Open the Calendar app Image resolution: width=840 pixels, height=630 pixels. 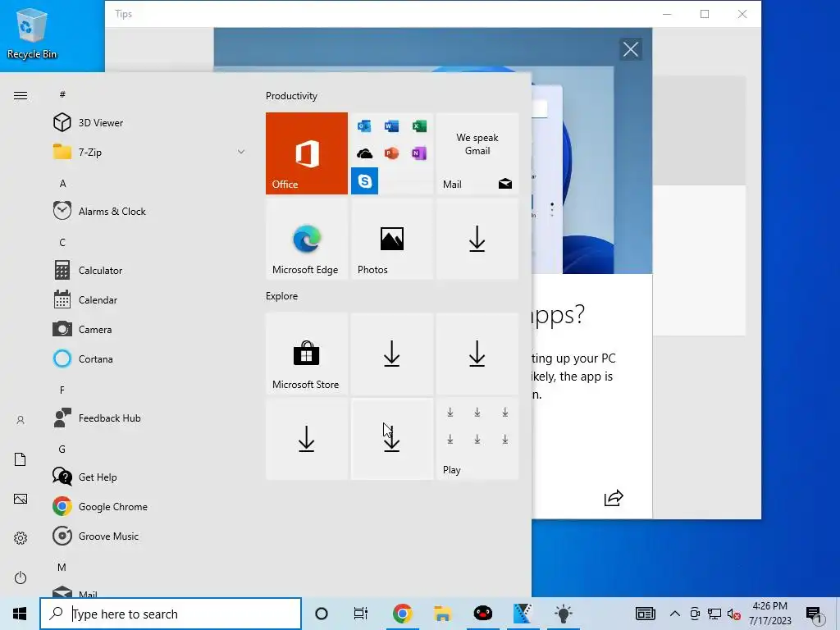[x=148, y=299]
